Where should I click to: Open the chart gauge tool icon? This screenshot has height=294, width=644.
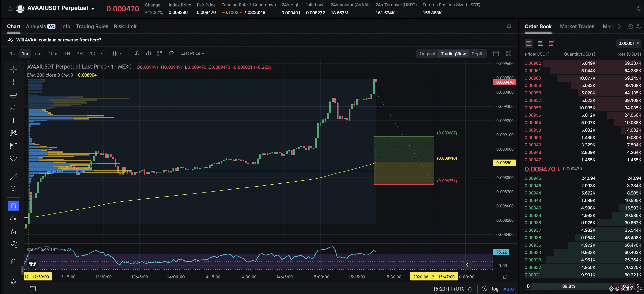coord(149,53)
